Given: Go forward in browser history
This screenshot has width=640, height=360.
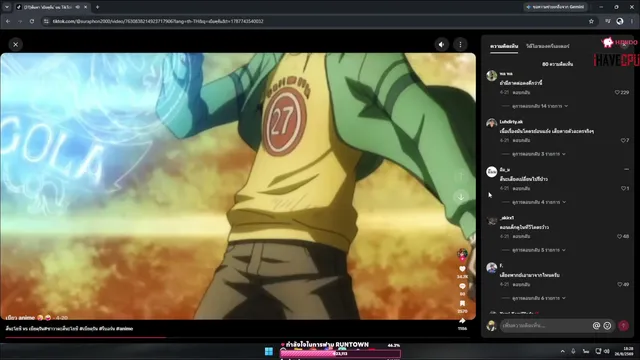Looking at the screenshot, I should pyautogui.click(x=20, y=21).
